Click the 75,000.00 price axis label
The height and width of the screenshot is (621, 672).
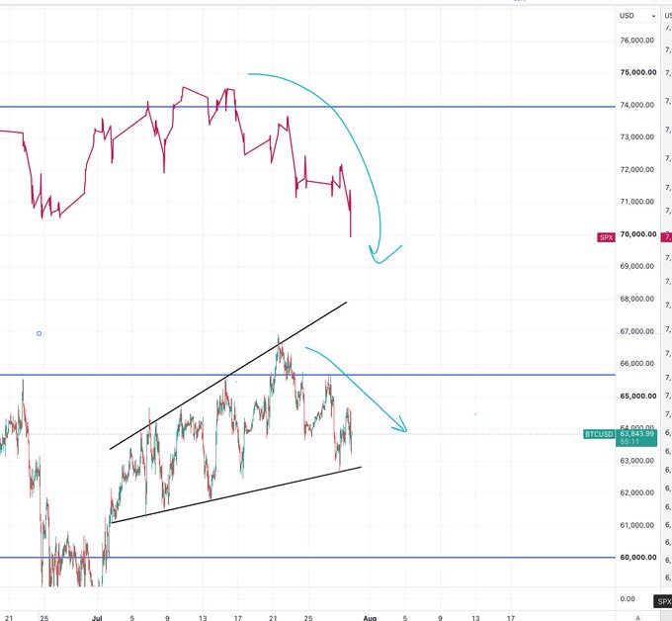[638, 72]
